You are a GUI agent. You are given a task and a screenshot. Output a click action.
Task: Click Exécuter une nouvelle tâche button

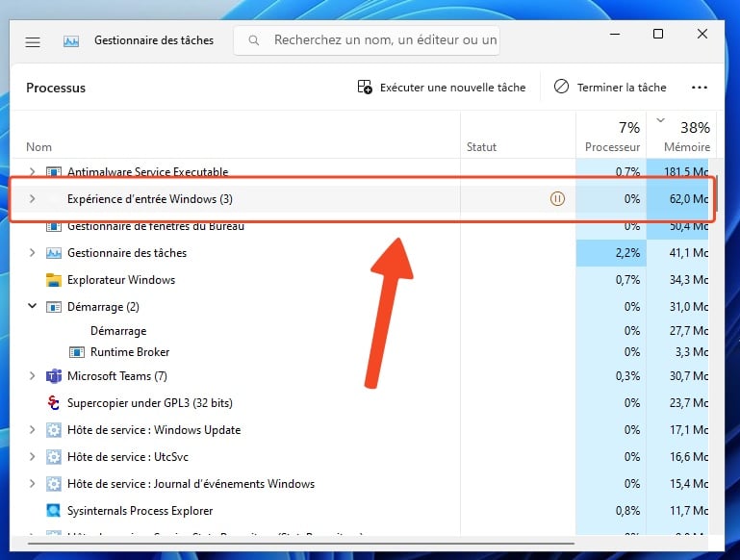pyautogui.click(x=442, y=88)
